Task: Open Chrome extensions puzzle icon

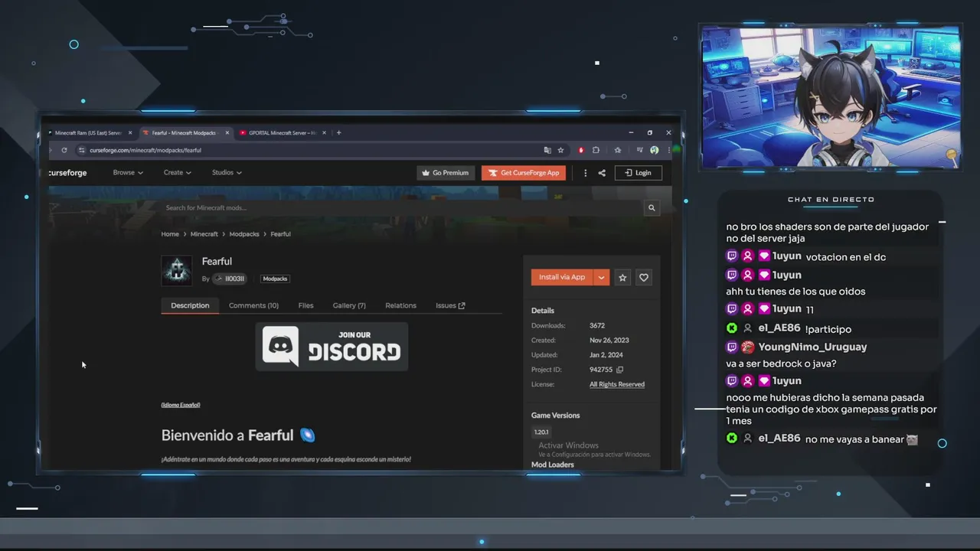Action: (x=596, y=150)
